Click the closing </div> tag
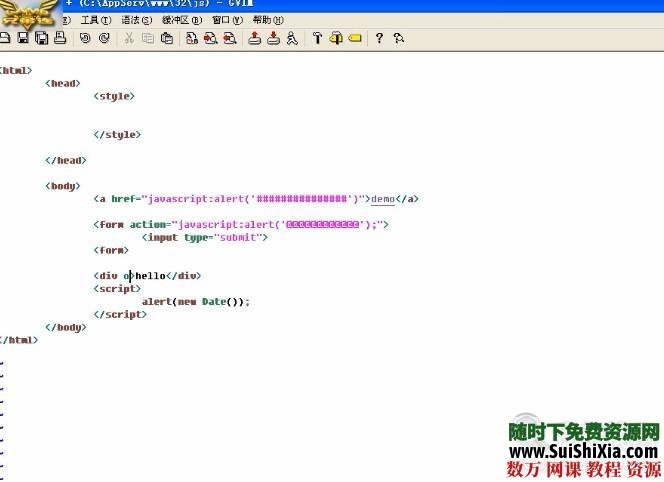Screen dimensions: 664x482 coord(183,276)
